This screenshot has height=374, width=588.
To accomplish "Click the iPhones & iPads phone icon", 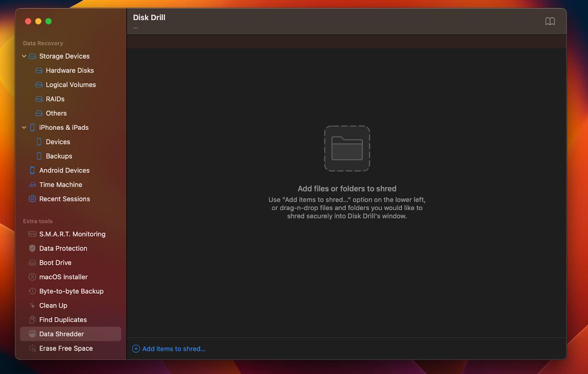I will click(x=32, y=127).
